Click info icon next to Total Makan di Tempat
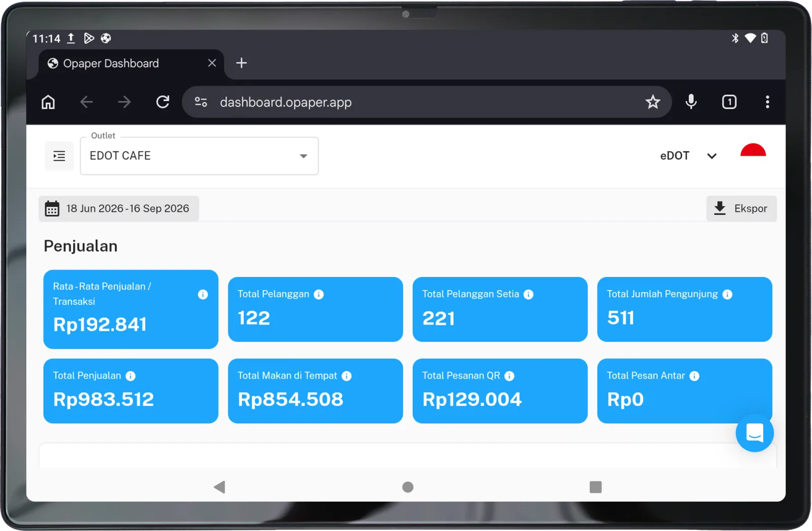Viewport: 812px width, 531px height. pos(347,376)
